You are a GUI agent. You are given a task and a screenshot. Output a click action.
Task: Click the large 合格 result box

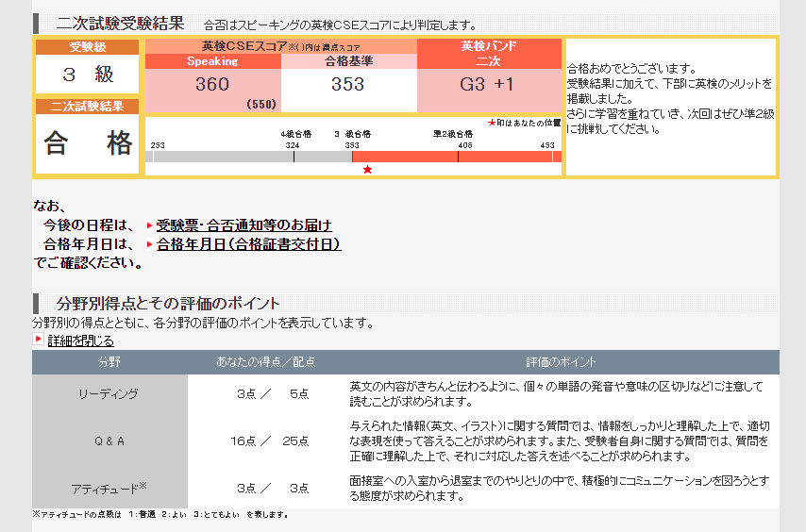88,144
